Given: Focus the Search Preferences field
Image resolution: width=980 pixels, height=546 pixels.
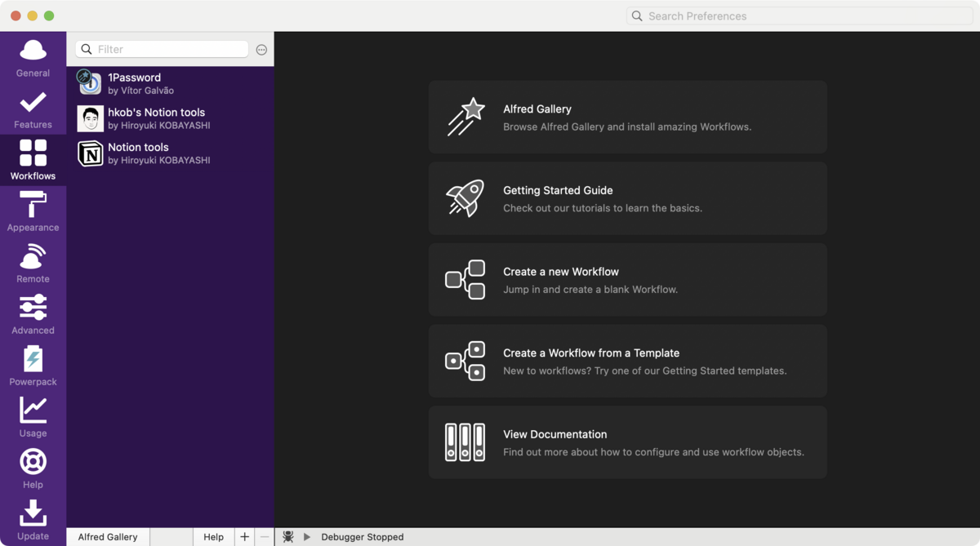Looking at the screenshot, I should point(799,16).
